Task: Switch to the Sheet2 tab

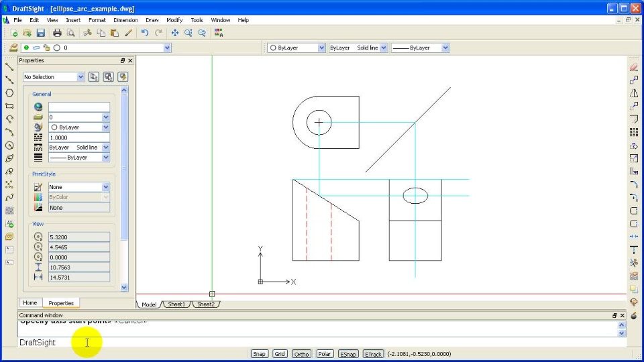Action: [206, 304]
